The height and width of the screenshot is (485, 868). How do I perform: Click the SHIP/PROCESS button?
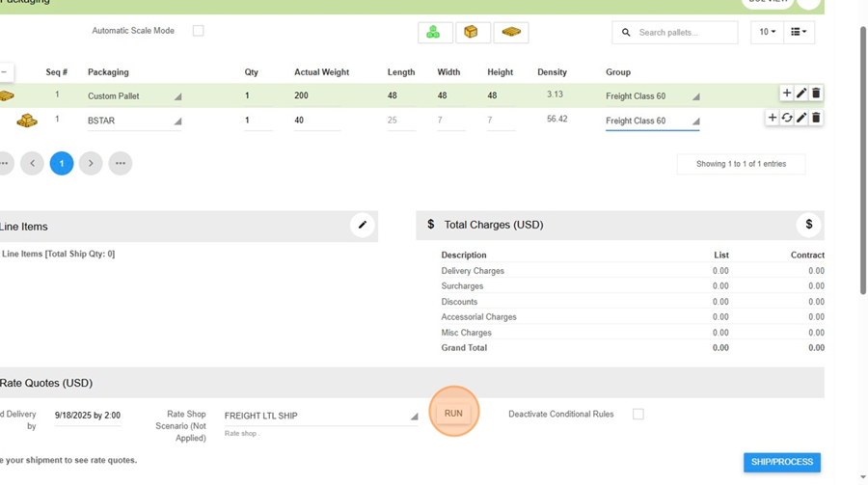coord(781,463)
